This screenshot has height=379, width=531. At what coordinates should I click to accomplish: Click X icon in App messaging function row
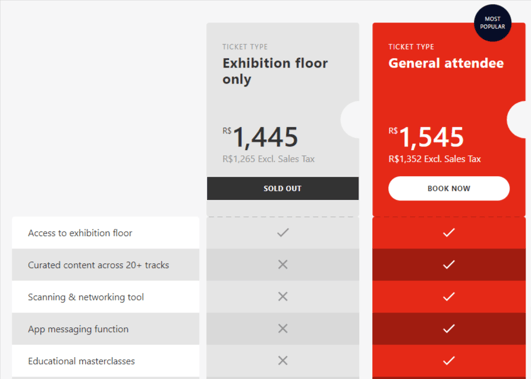(283, 329)
